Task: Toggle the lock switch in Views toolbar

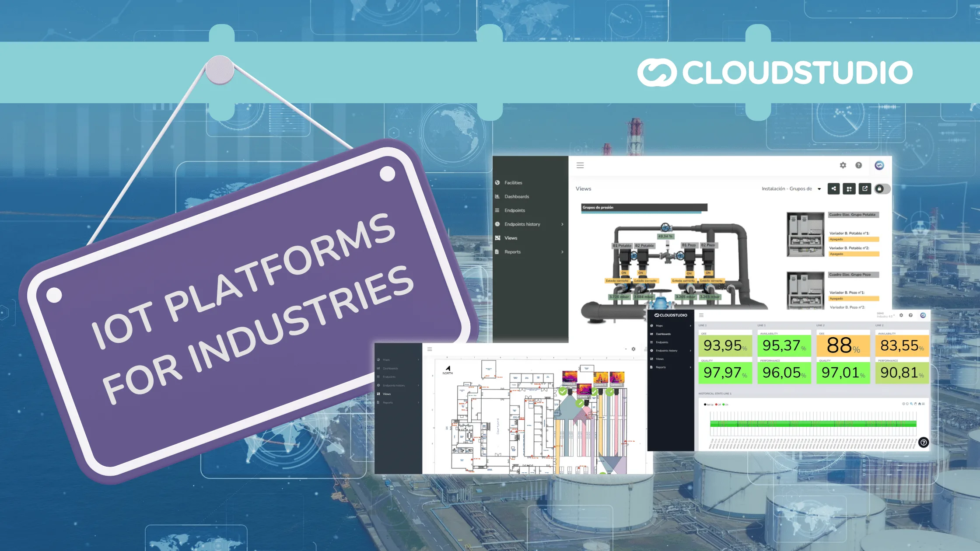Action: point(882,189)
